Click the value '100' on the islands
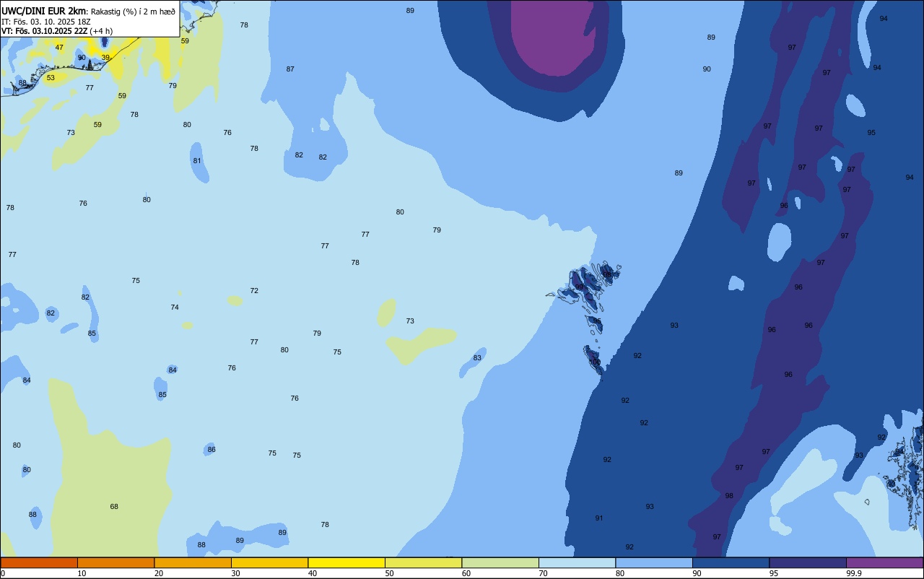This screenshot has height=579, width=924. coord(595,362)
